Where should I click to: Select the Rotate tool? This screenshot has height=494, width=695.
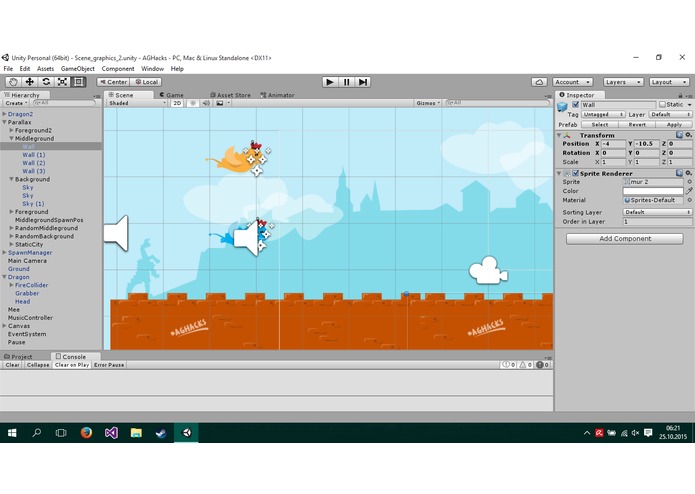(x=46, y=82)
